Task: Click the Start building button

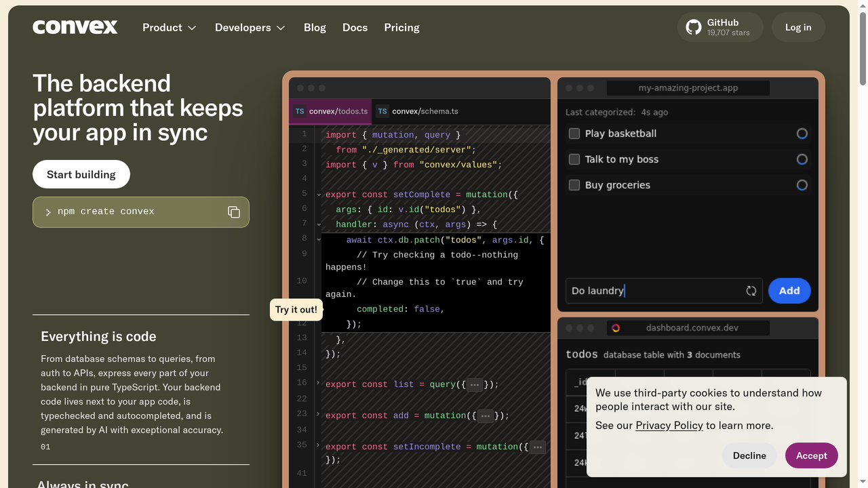Action: (81, 174)
